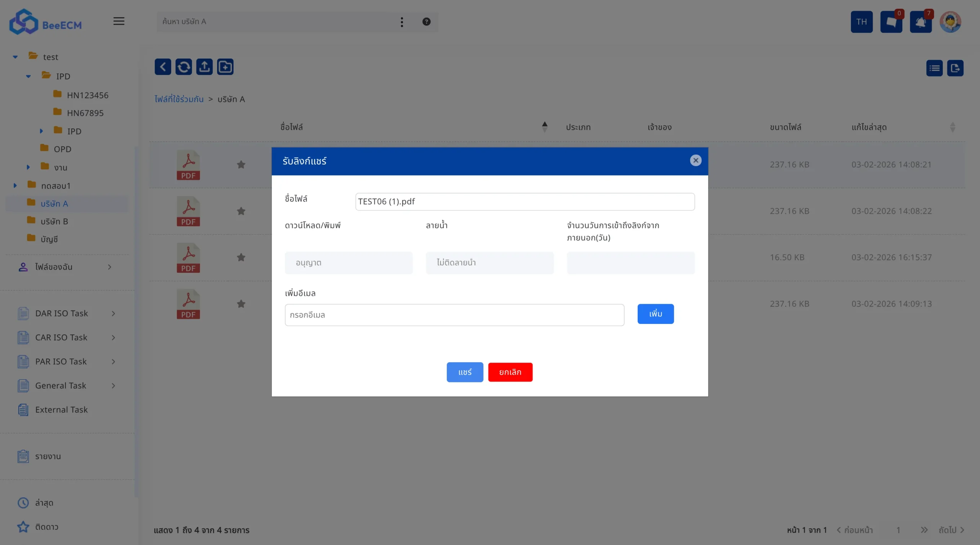Click the back arrow toolbar icon
This screenshot has width=980, height=545.
pos(163,67)
